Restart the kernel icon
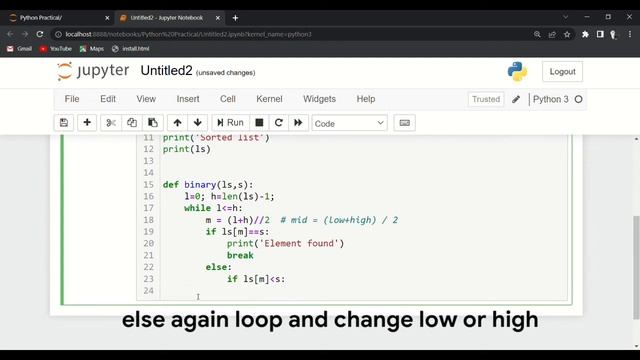This screenshot has height=360, width=640. [279, 123]
